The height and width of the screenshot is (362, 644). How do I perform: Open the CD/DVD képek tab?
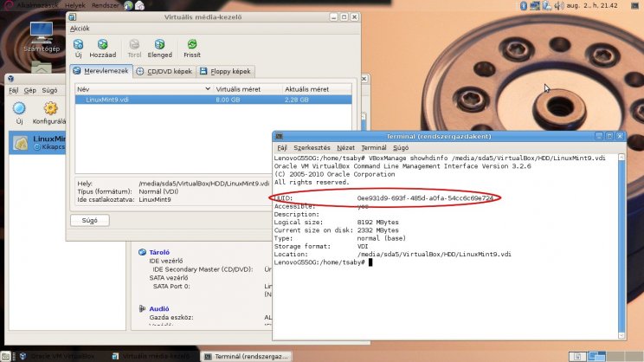(164, 72)
